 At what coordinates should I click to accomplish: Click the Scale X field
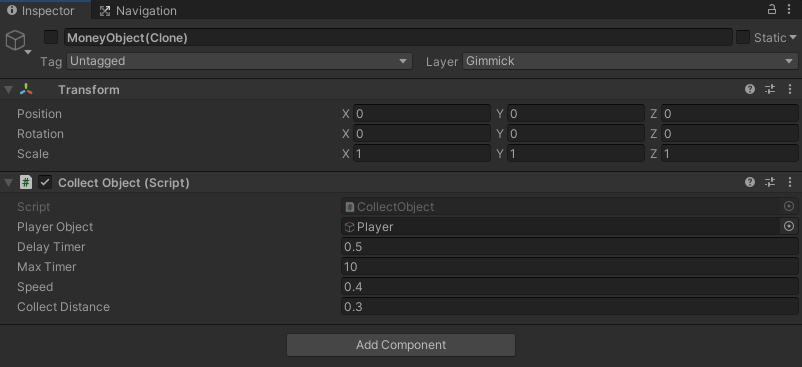[421, 153]
